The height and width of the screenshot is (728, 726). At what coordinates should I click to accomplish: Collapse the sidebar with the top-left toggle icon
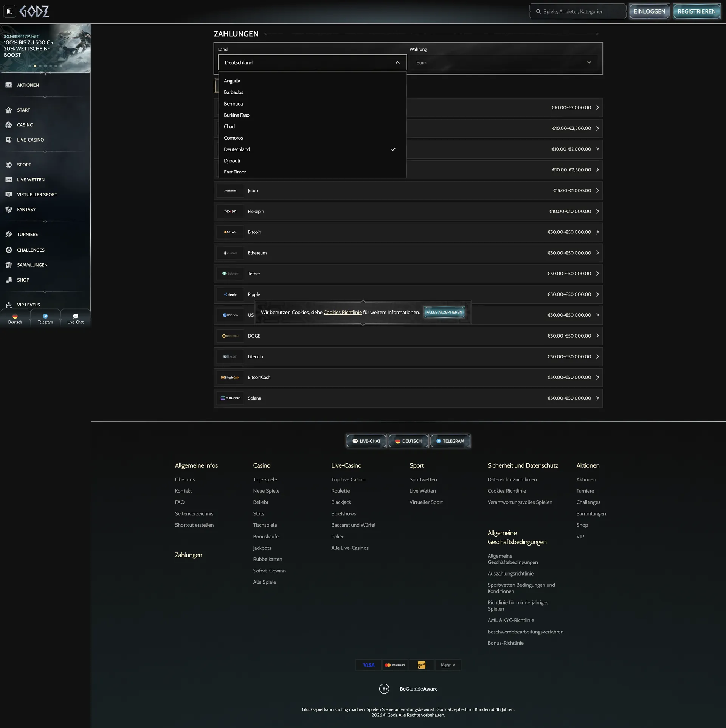pos(10,11)
